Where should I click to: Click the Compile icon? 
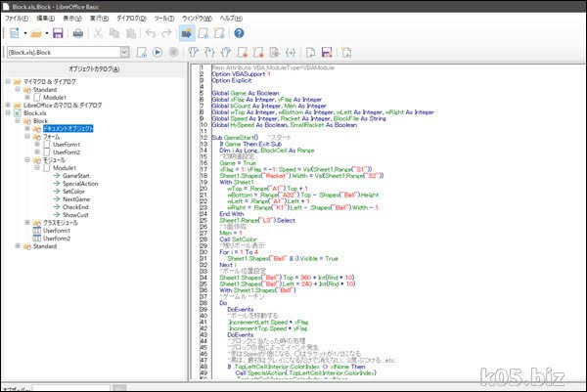pos(142,53)
